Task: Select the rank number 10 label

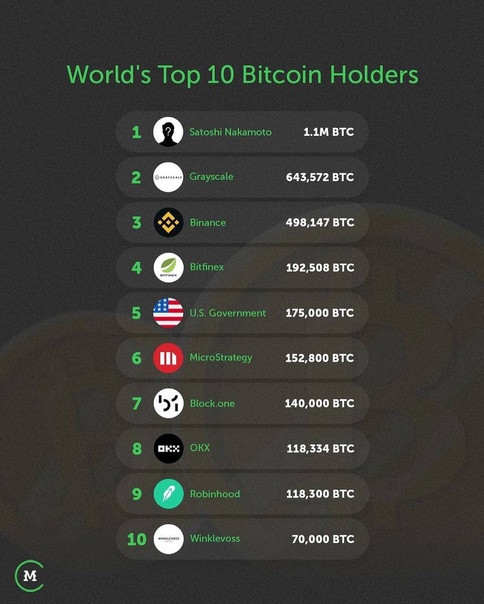Action: point(137,539)
